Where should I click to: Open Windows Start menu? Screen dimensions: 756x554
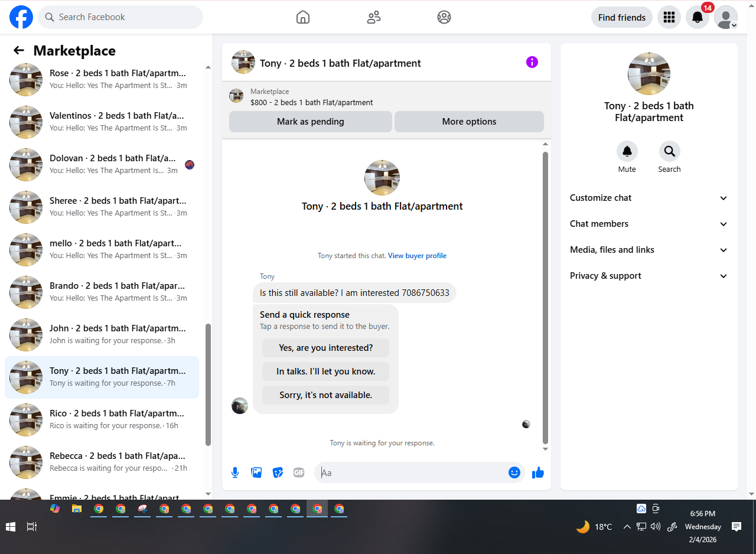11,526
